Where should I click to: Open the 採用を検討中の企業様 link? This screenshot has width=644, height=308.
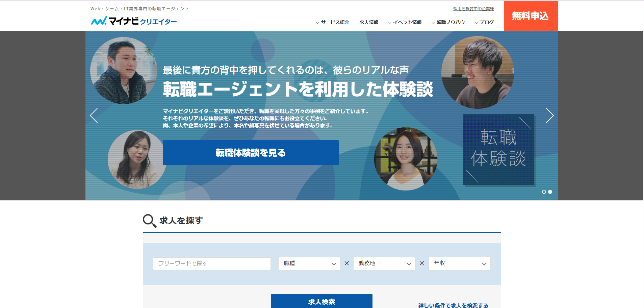coord(473,9)
